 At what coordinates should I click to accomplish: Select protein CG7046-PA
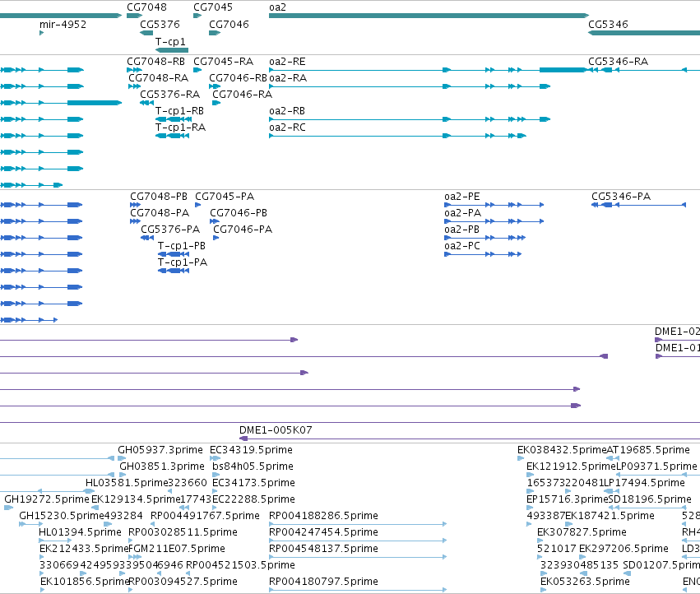[x=243, y=230]
